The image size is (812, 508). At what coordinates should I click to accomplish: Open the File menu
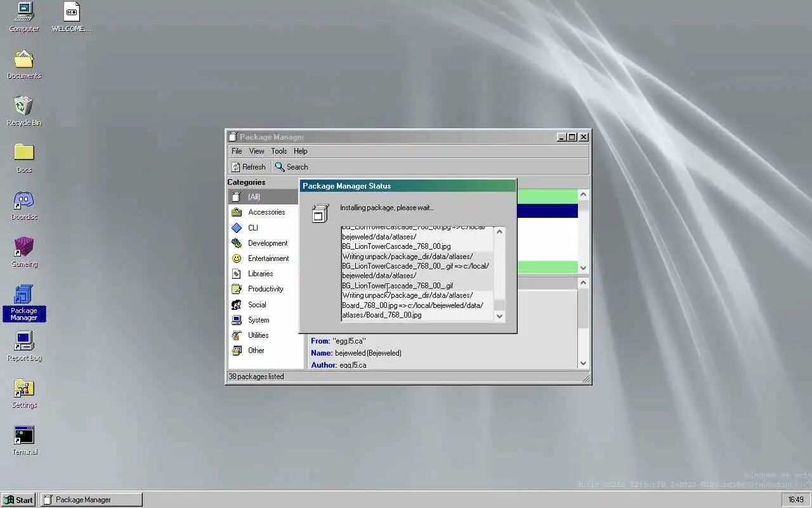click(237, 151)
